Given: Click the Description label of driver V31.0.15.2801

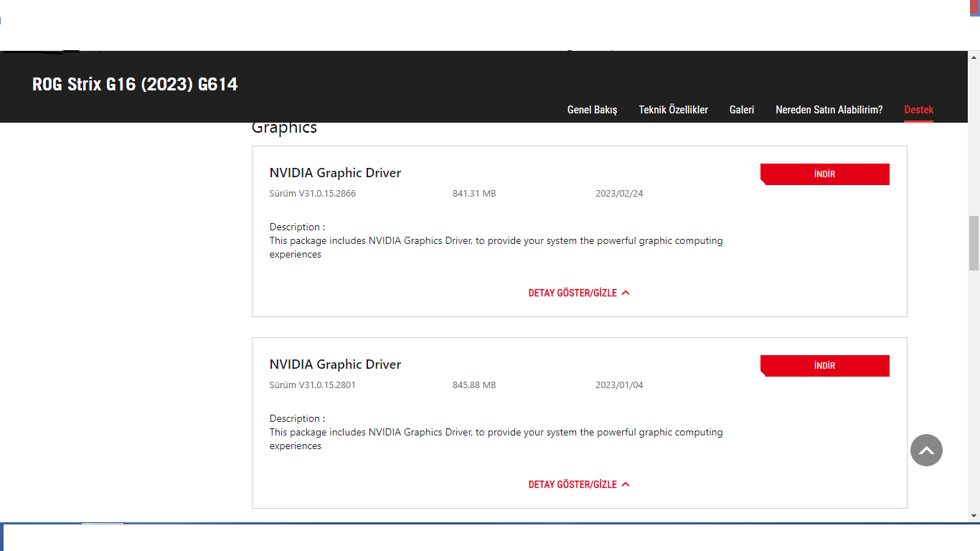Looking at the screenshot, I should (297, 419).
